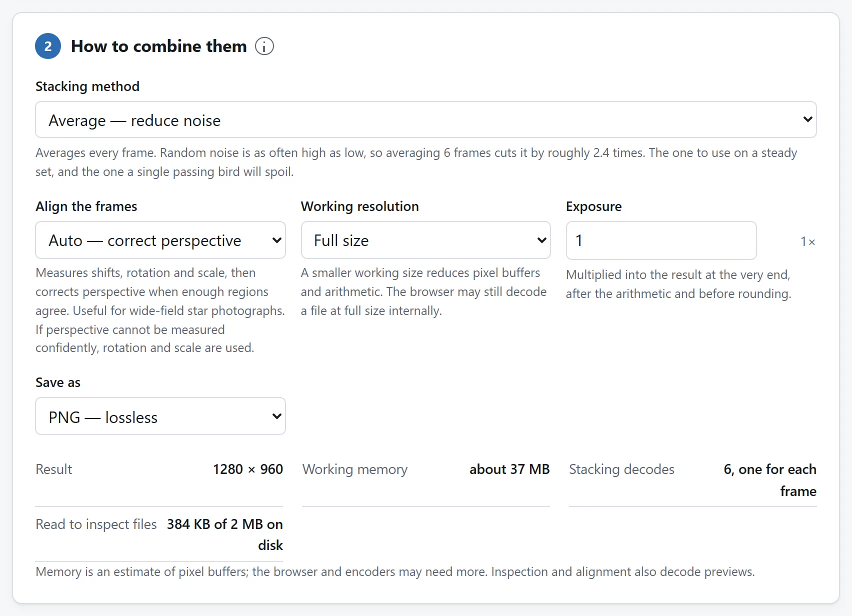This screenshot has height=616, width=852.
Task: Click the 'Memory is an estimate' footnote
Action: click(x=395, y=571)
